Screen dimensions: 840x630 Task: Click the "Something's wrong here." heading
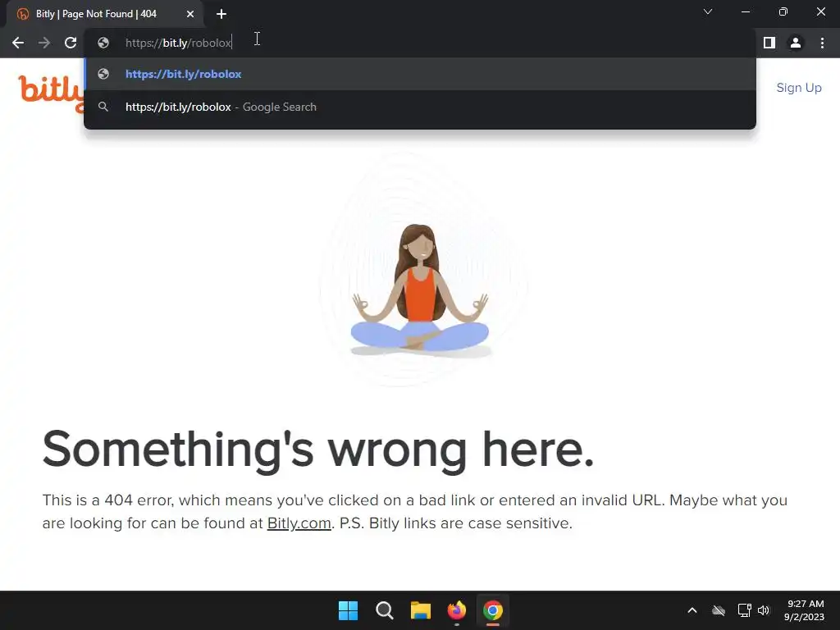click(x=318, y=450)
